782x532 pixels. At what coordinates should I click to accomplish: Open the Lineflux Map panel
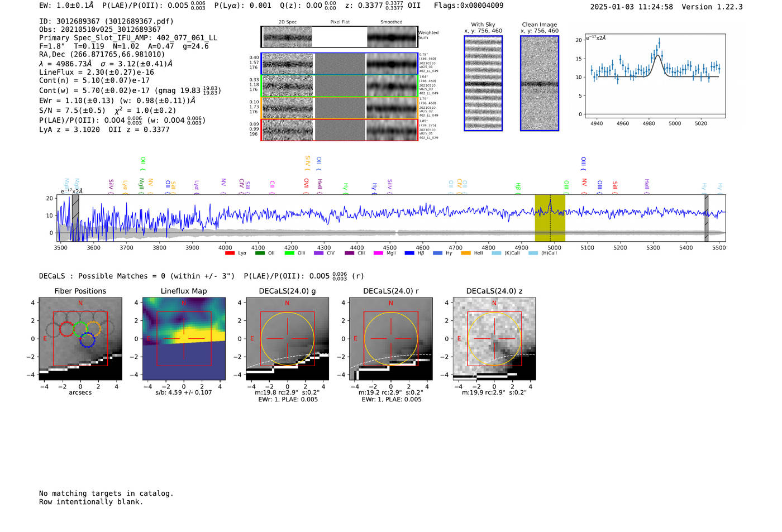click(x=184, y=339)
